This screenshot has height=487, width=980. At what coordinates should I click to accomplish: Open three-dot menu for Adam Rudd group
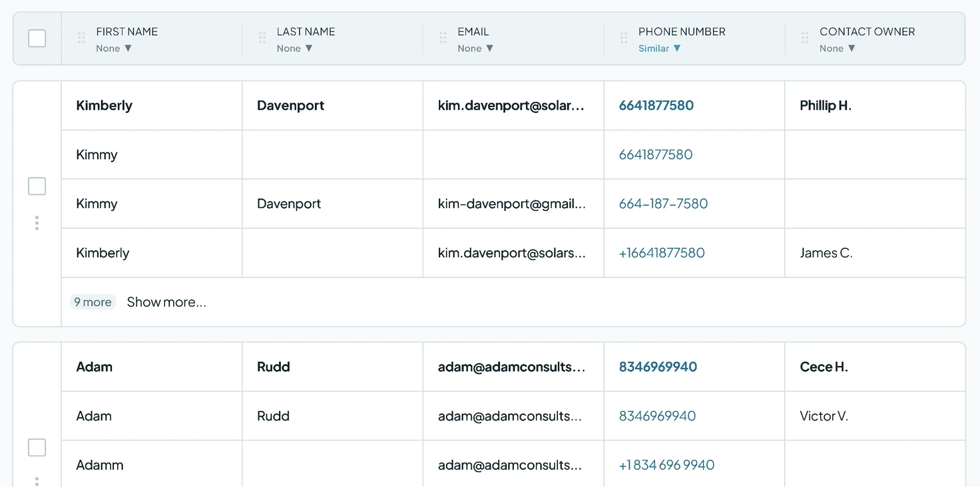37,481
